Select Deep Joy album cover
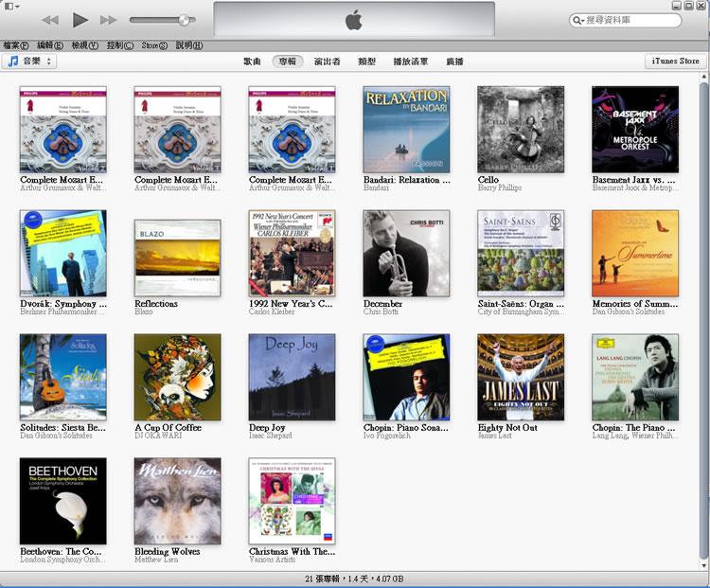This screenshot has height=588, width=710. 293,378
